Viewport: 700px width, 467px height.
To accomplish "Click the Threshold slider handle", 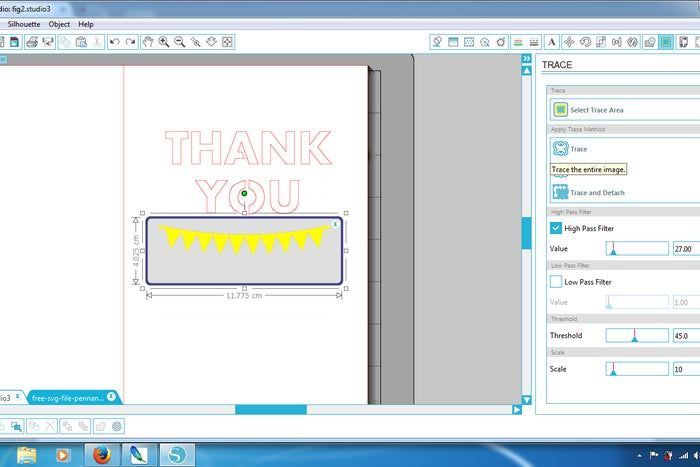I will pos(634,336).
